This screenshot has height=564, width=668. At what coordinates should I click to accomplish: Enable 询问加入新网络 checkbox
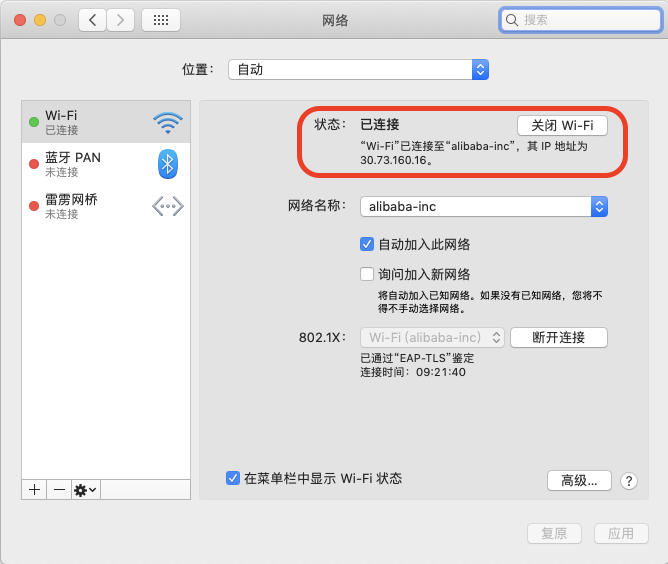click(x=367, y=274)
